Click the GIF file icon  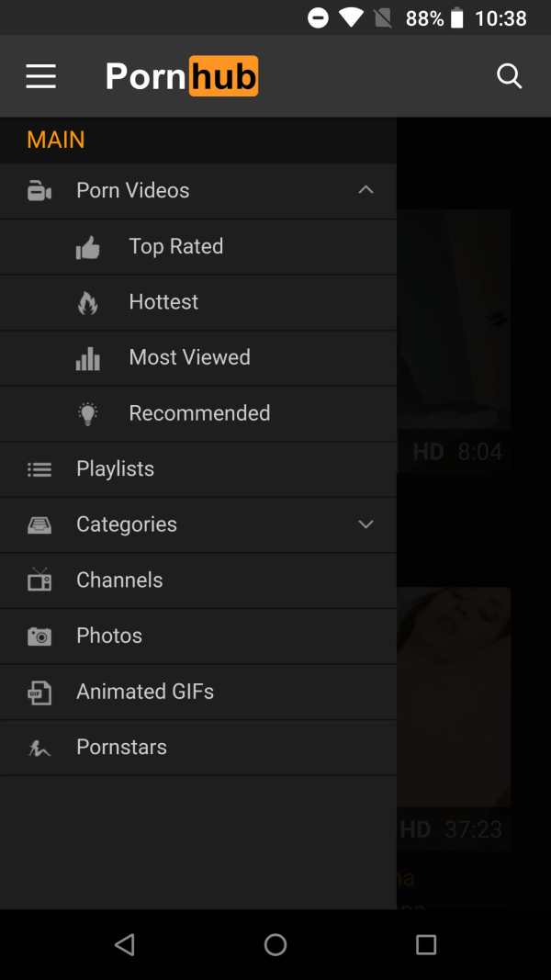pos(39,693)
